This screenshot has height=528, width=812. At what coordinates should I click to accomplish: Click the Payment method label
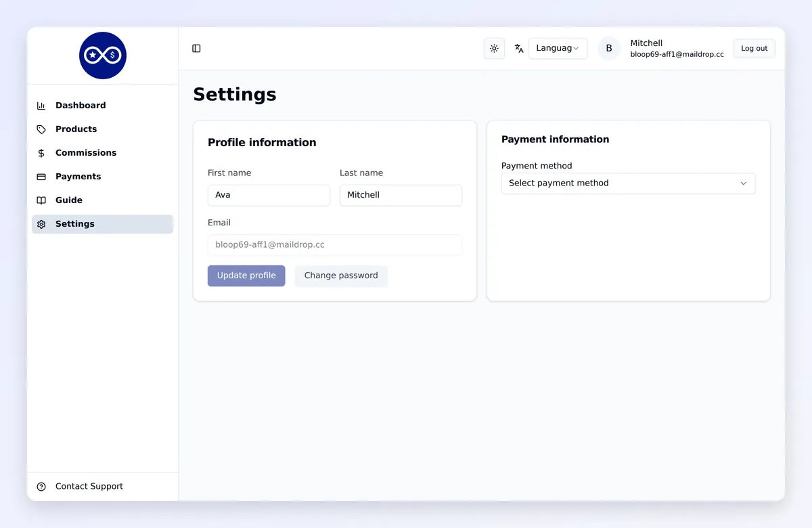coord(537,166)
